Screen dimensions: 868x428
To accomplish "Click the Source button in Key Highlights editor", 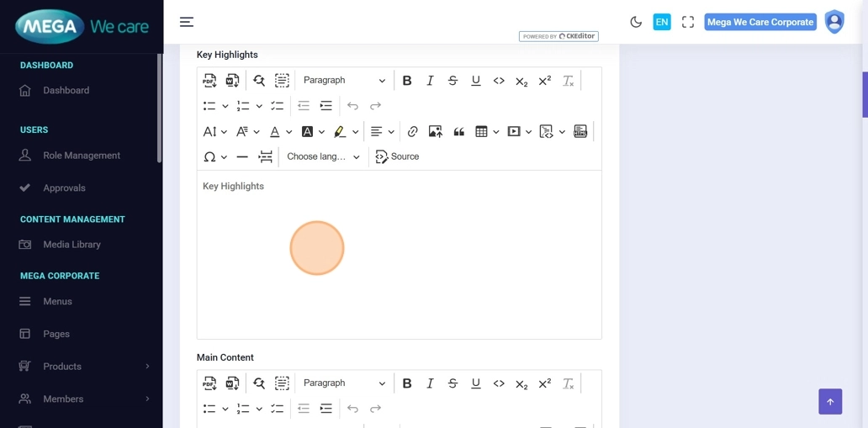I will [397, 157].
